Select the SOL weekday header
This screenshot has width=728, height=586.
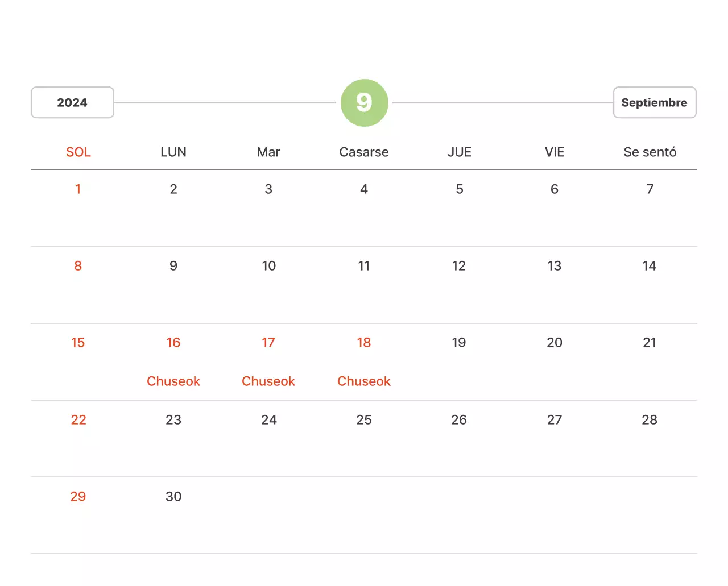(78, 152)
